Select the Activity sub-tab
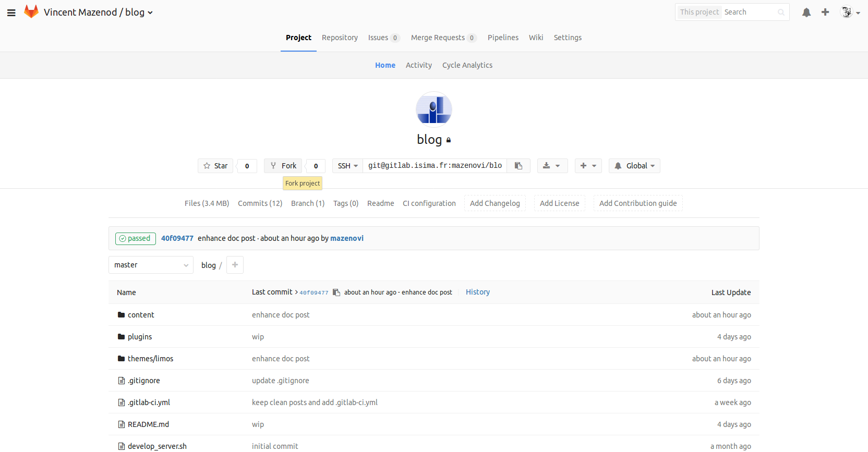Image resolution: width=868 pixels, height=452 pixels. (419, 65)
